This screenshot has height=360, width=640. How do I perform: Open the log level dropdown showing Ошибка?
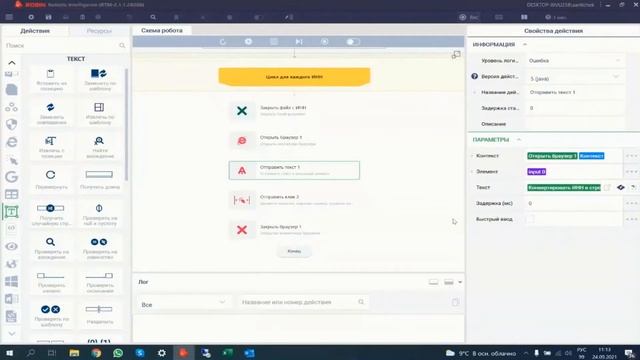coord(574,60)
